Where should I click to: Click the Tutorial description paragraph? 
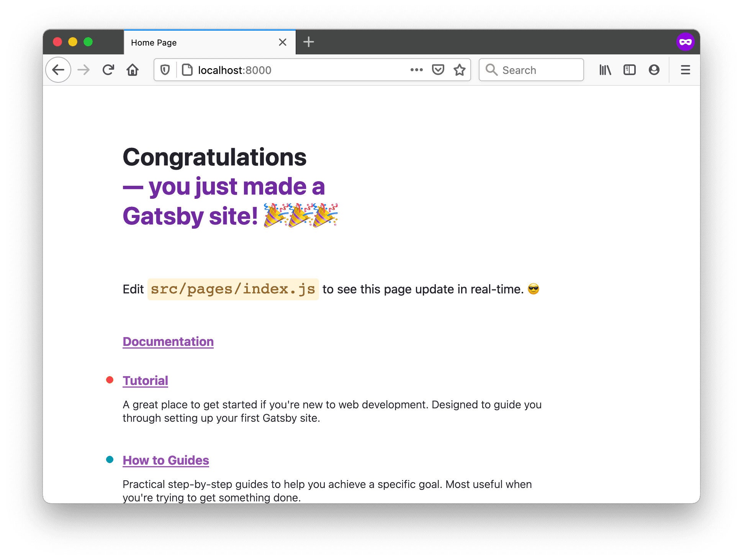[x=332, y=411]
